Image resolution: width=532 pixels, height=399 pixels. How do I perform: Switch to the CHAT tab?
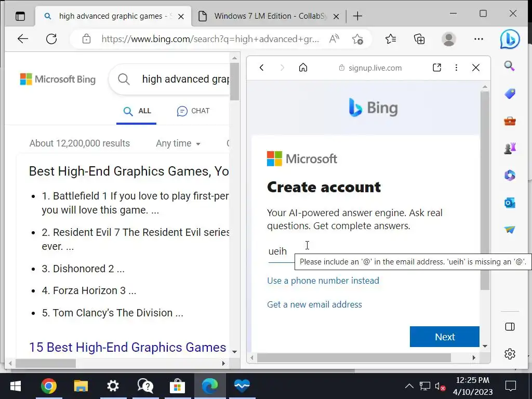click(x=193, y=111)
